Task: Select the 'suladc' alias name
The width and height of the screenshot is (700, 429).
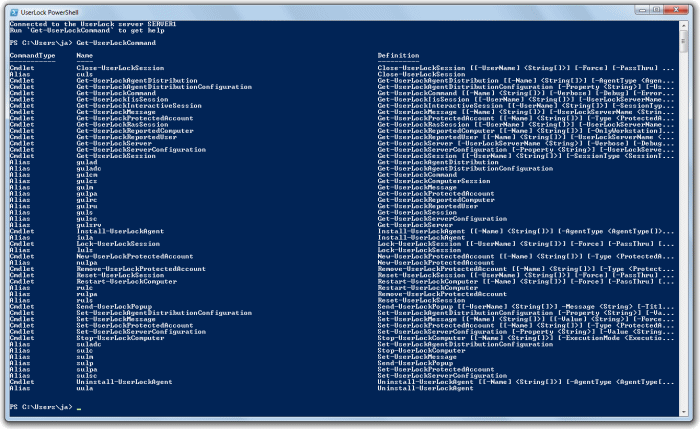Action: click(x=89, y=344)
